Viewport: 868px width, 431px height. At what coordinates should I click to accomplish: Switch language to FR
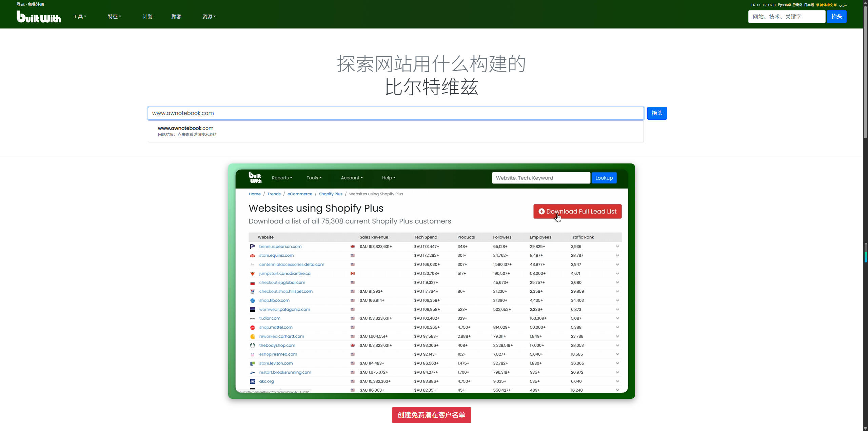[x=765, y=5]
